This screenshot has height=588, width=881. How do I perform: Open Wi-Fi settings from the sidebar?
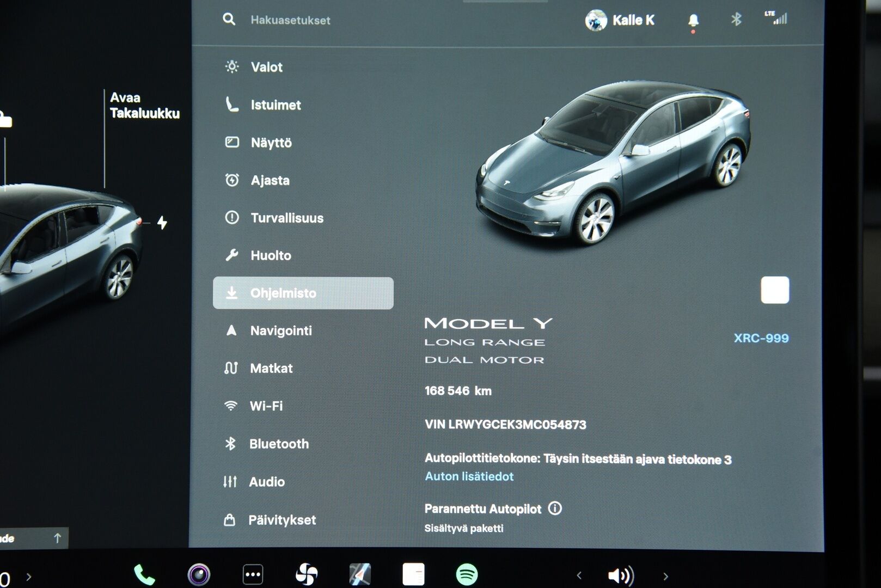click(x=266, y=406)
